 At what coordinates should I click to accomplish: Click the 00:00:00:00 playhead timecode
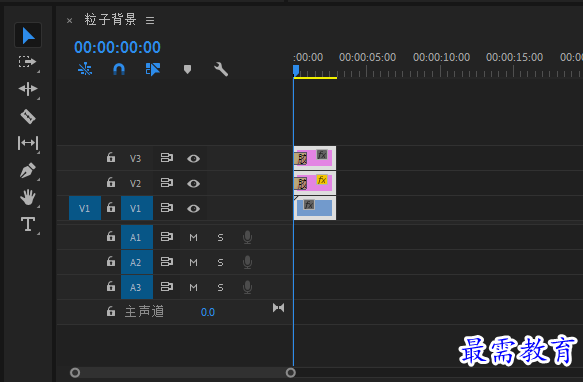[x=117, y=47]
